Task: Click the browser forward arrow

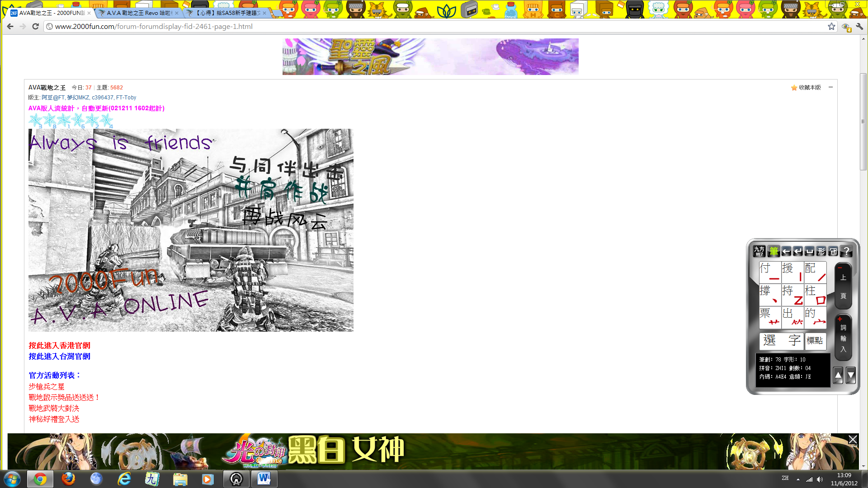Action: coord(23,26)
